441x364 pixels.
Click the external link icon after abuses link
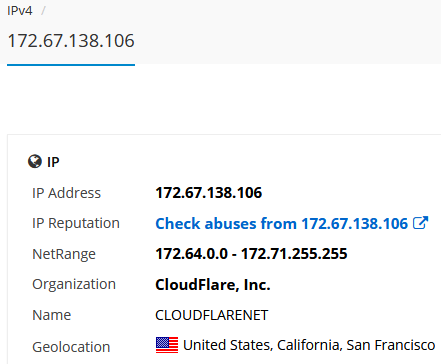(420, 223)
